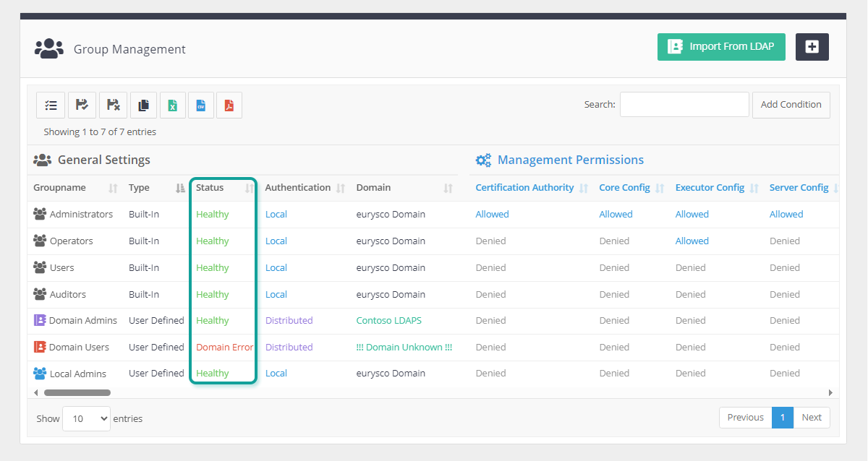The height and width of the screenshot is (461, 868).
Task: Click Import From LDAP button
Action: [x=721, y=47]
